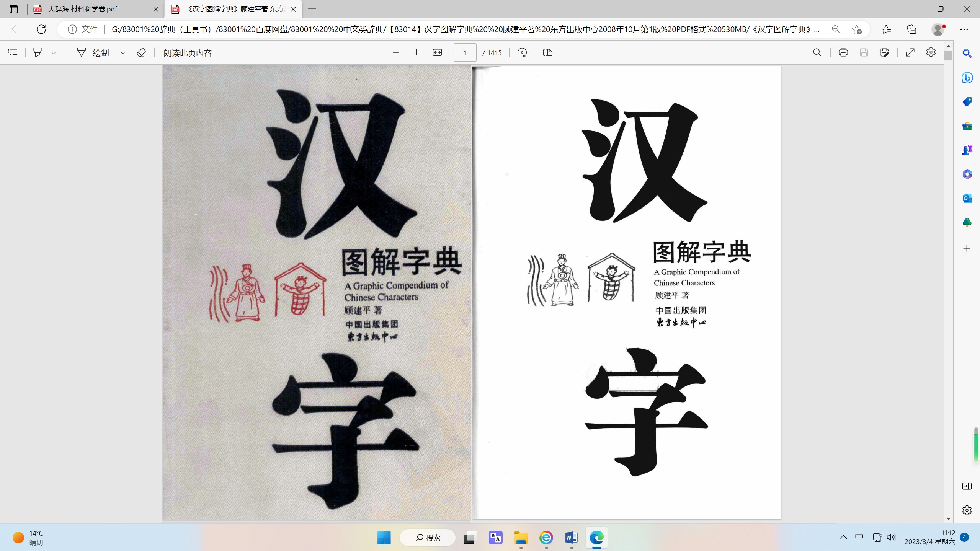Open Microsoft 365 icon in sidebar

967,174
